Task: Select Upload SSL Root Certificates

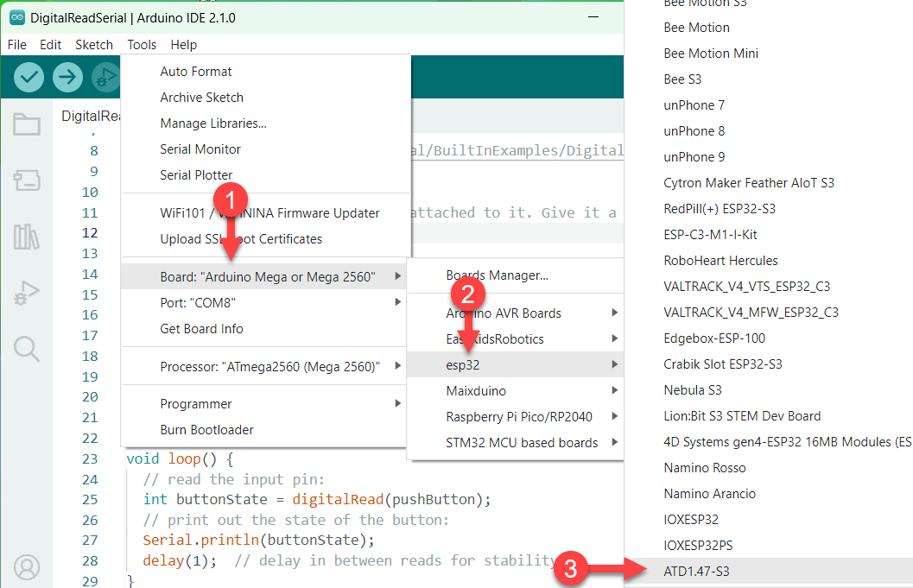Action: (x=265, y=239)
